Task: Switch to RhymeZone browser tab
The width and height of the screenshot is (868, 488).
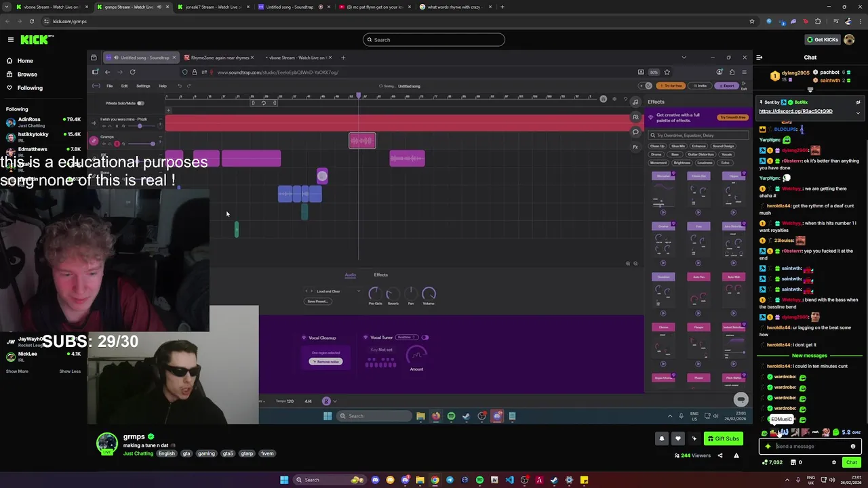Action: point(218,58)
